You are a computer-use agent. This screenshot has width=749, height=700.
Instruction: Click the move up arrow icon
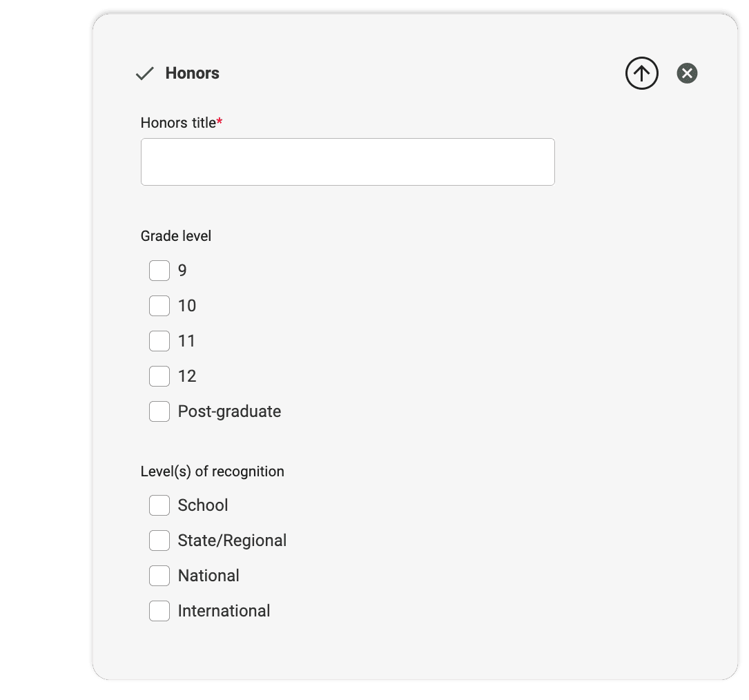(x=641, y=73)
